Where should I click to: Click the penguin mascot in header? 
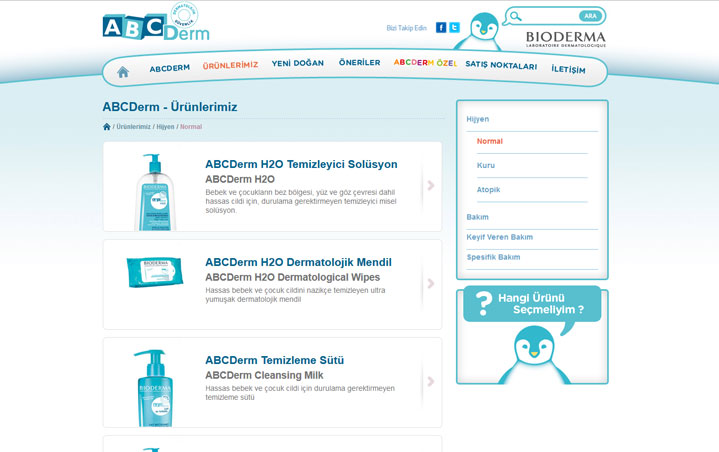[x=480, y=31]
